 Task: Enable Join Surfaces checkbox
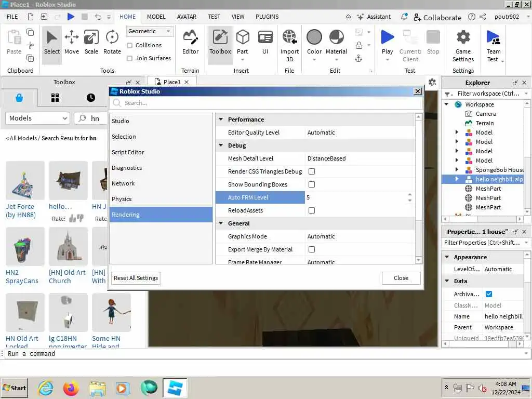pos(129,58)
